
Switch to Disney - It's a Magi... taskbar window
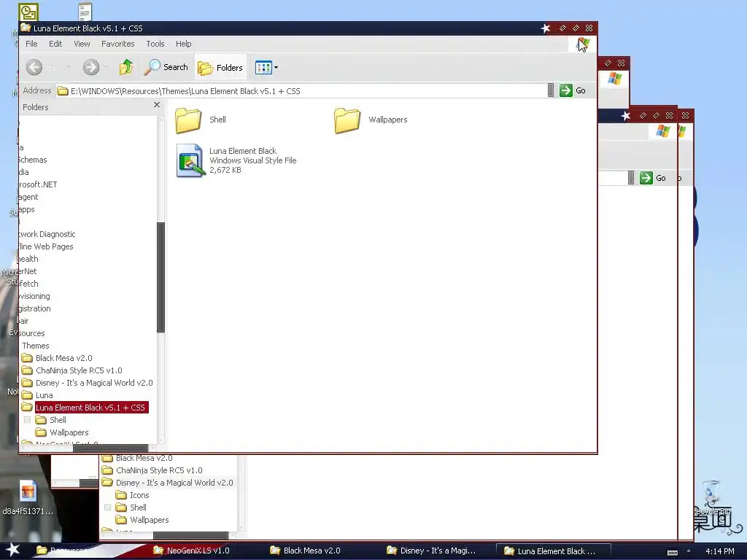click(431, 551)
